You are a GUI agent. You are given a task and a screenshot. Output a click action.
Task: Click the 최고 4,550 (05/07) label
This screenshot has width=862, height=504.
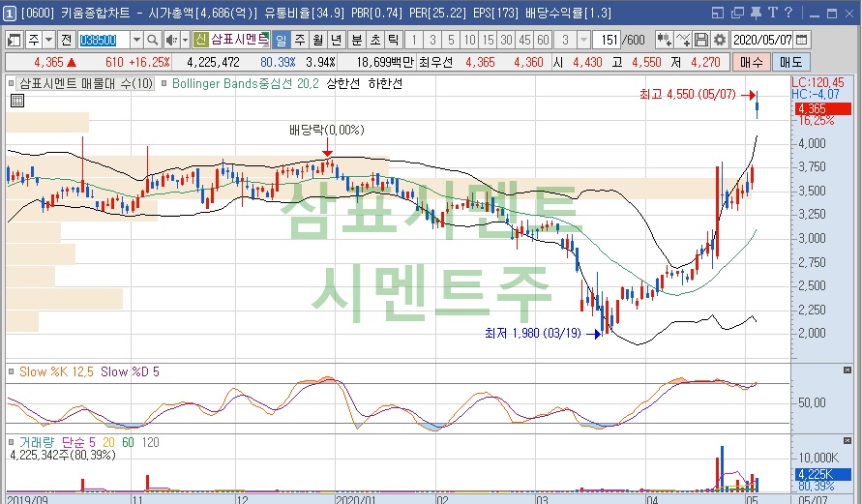(x=687, y=95)
